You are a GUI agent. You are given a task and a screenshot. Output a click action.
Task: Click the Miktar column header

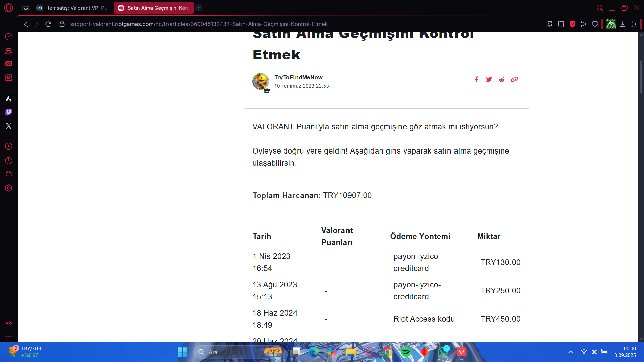click(x=489, y=236)
